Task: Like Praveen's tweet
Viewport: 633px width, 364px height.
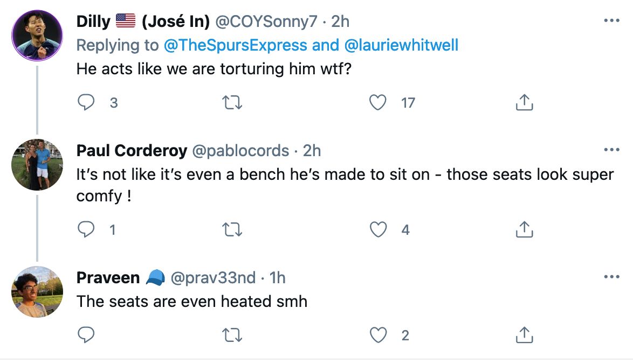Action: coord(378,335)
